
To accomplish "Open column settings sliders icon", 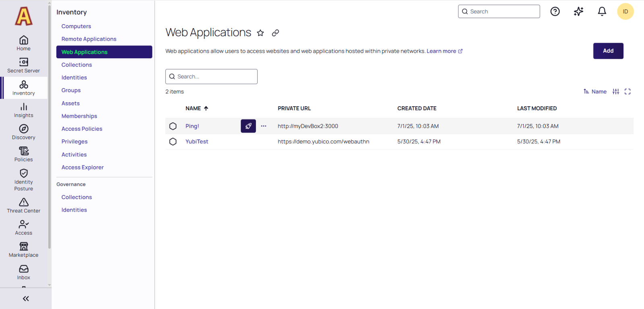I will pyautogui.click(x=616, y=92).
